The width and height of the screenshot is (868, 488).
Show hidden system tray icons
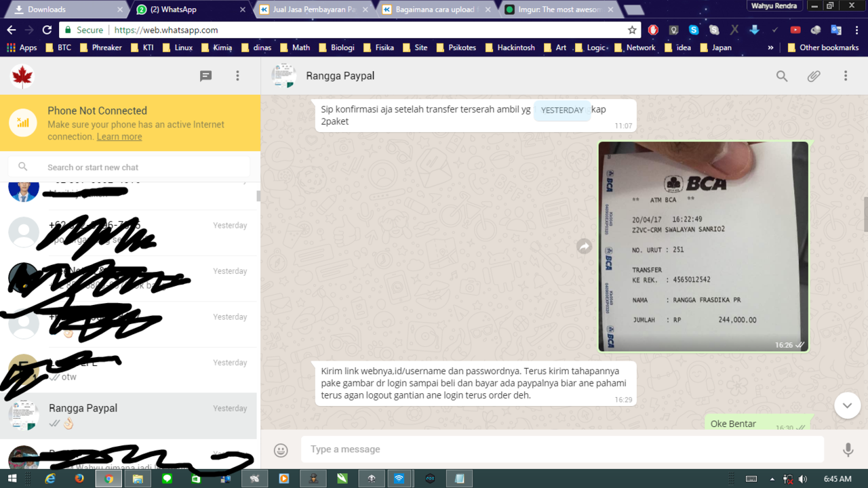pyautogui.click(x=772, y=479)
